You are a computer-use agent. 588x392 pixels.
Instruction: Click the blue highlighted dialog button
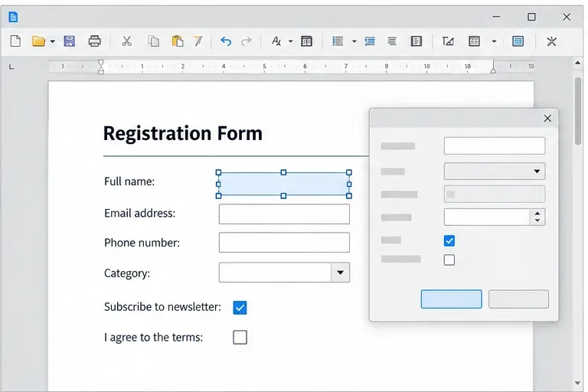pyautogui.click(x=451, y=299)
